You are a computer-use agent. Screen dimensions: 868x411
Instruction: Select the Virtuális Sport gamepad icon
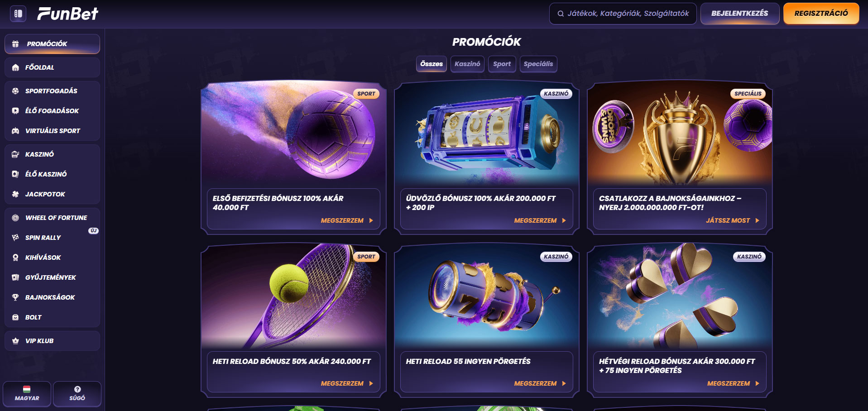point(15,131)
